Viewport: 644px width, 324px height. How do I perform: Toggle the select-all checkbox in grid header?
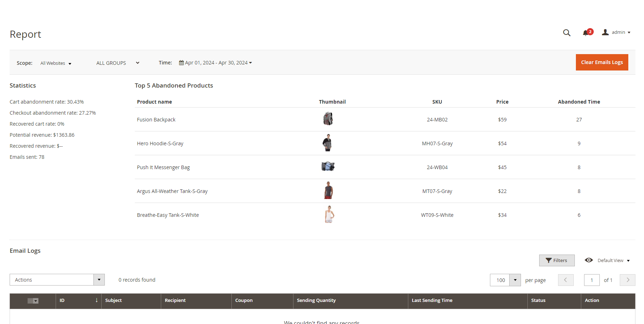coord(31,301)
